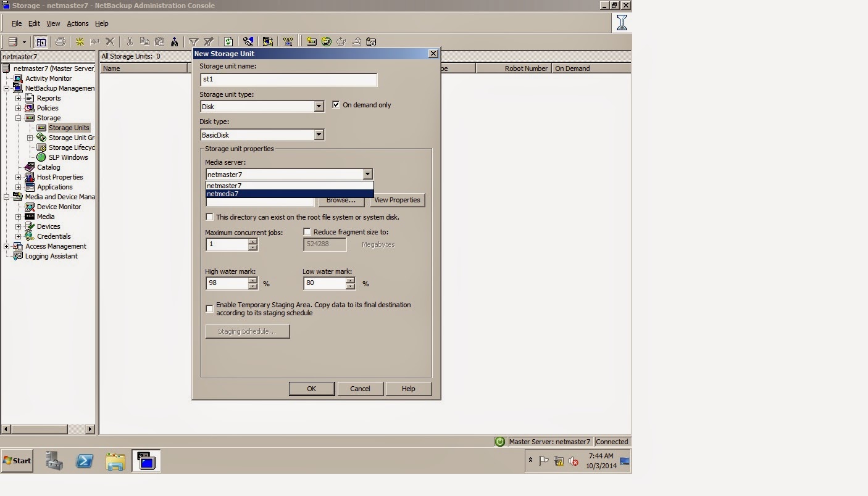
Task: Check Enable Temporary Staging Area option
Action: [x=209, y=308]
